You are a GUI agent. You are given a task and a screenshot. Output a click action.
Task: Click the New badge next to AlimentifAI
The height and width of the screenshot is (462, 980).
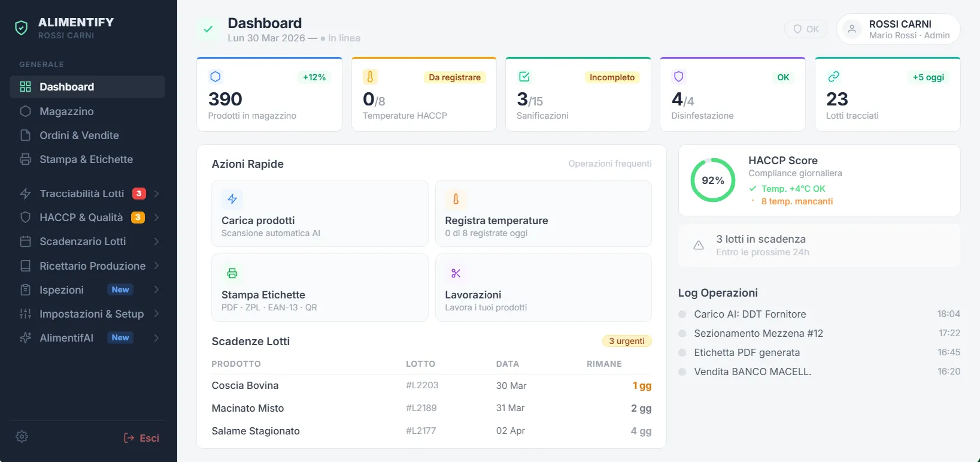point(120,338)
